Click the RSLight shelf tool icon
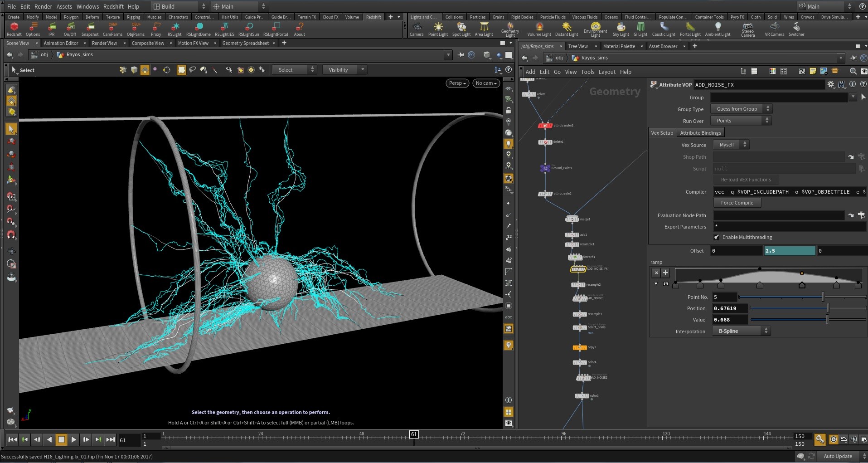The image size is (868, 463). click(175, 27)
